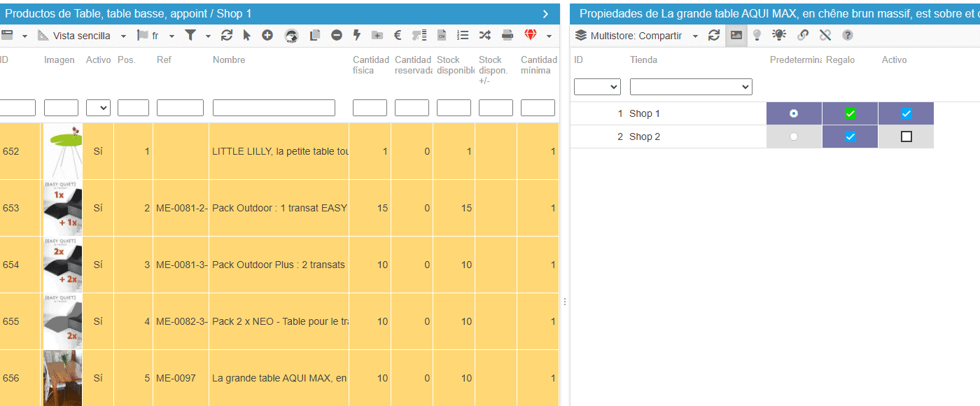Screen dimensions: 980x406
Task: Select Shop 2 as Predeterminada radio button
Action: [794, 136]
